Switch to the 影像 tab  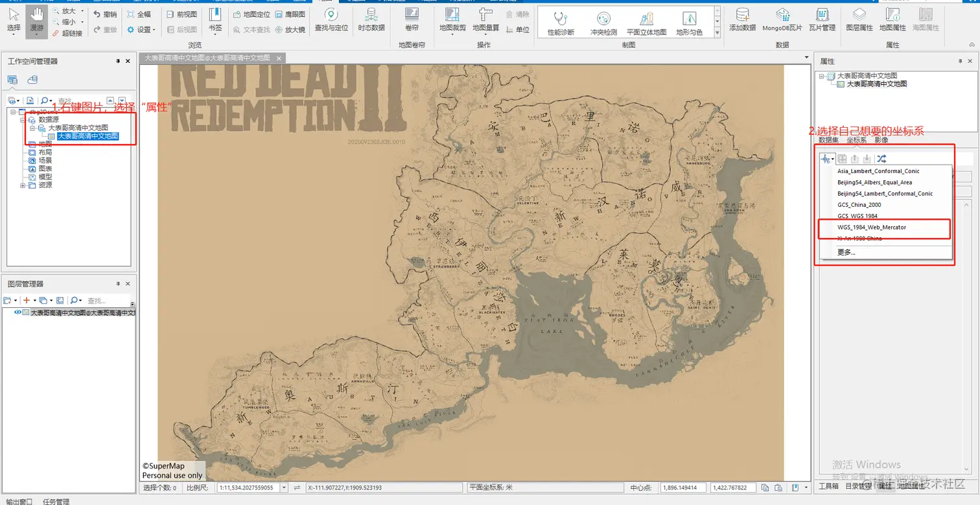[881, 140]
